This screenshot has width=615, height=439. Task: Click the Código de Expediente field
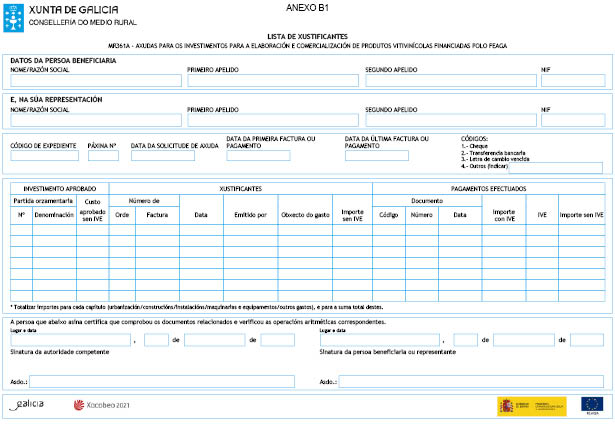(44, 156)
